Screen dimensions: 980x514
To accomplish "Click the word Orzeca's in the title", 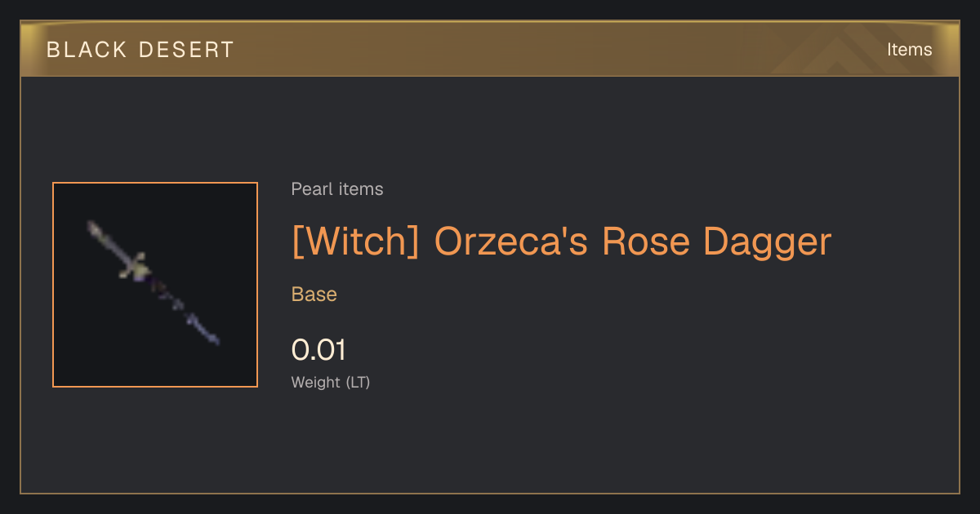I will (511, 241).
